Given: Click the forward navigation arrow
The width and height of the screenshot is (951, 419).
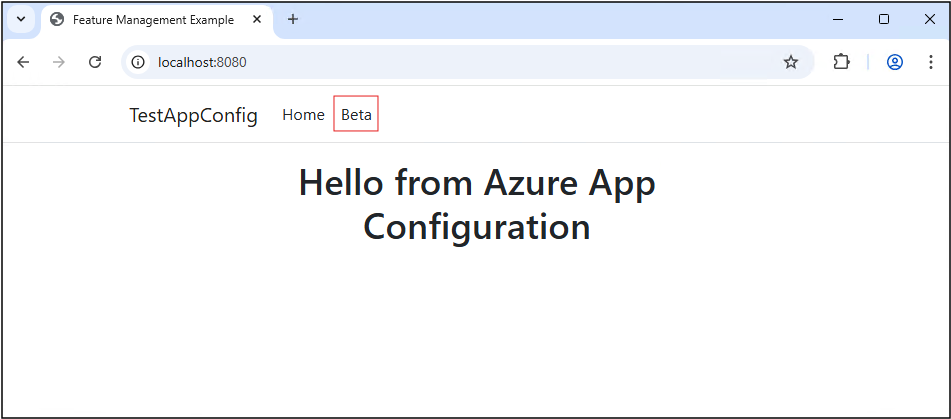Looking at the screenshot, I should (59, 62).
